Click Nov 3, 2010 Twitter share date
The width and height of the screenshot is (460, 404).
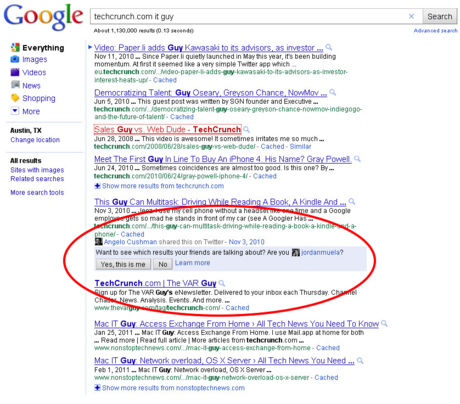coord(247,242)
